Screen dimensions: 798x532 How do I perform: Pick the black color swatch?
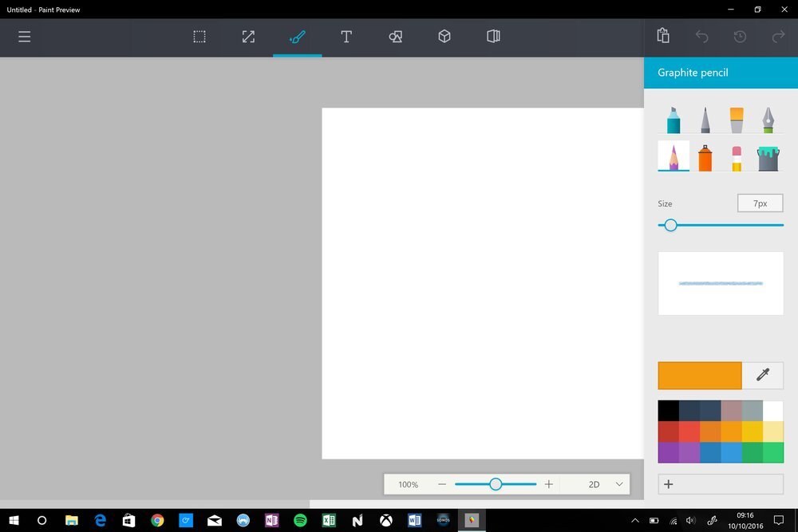tap(668, 411)
